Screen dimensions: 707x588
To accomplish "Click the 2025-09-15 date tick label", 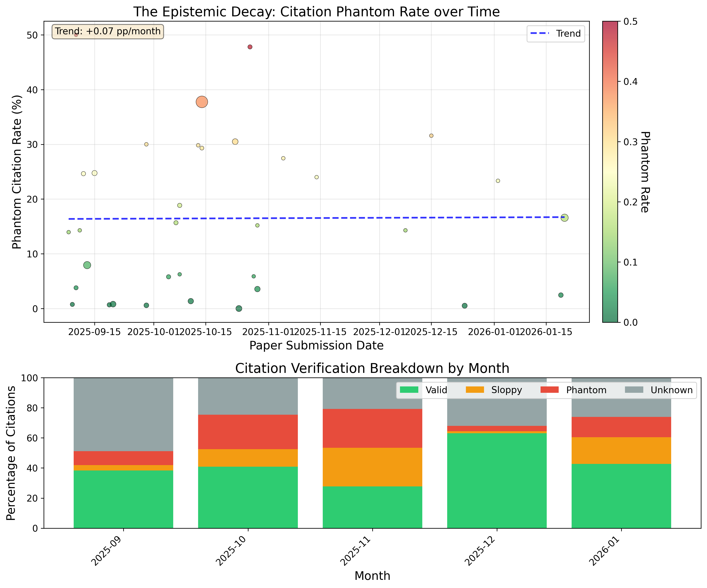I will pos(95,332).
